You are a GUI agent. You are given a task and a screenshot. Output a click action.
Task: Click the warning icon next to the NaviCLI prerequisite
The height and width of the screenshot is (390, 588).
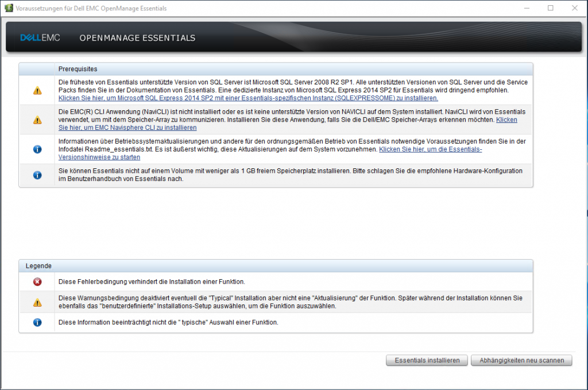36,120
